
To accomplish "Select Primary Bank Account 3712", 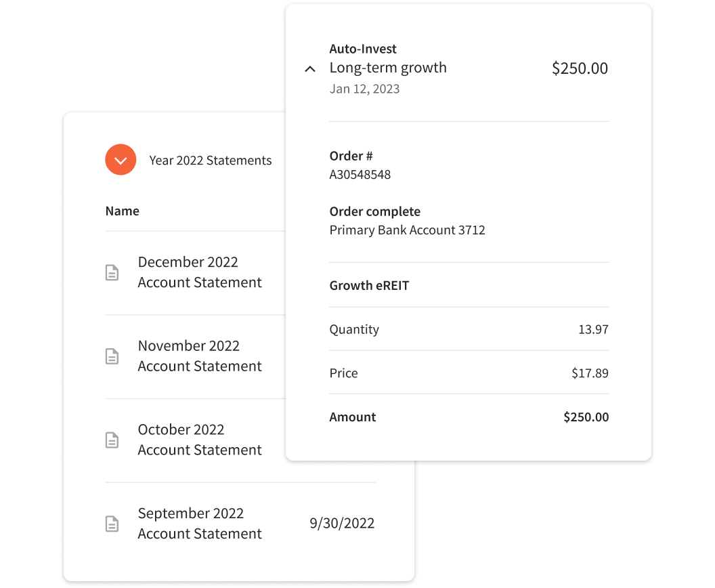I will coord(407,230).
